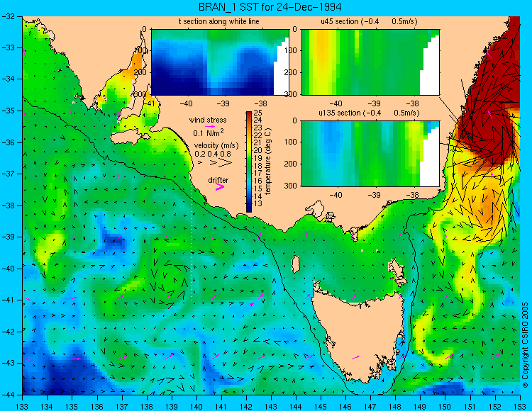Click the 25 value on the color bar
Image resolution: width=532 pixels, height=411 pixels.
pos(257,113)
